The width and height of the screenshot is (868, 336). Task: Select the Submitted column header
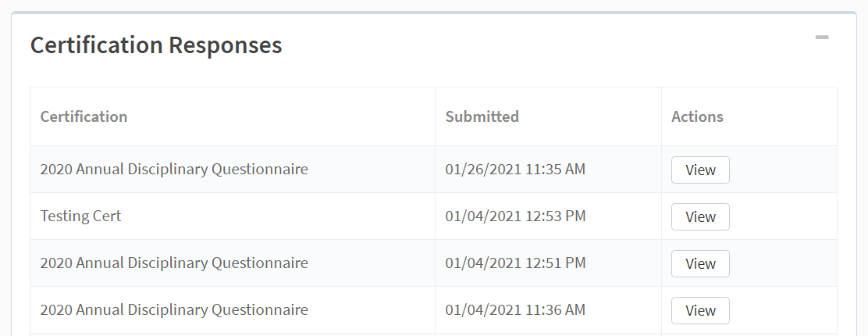click(482, 116)
